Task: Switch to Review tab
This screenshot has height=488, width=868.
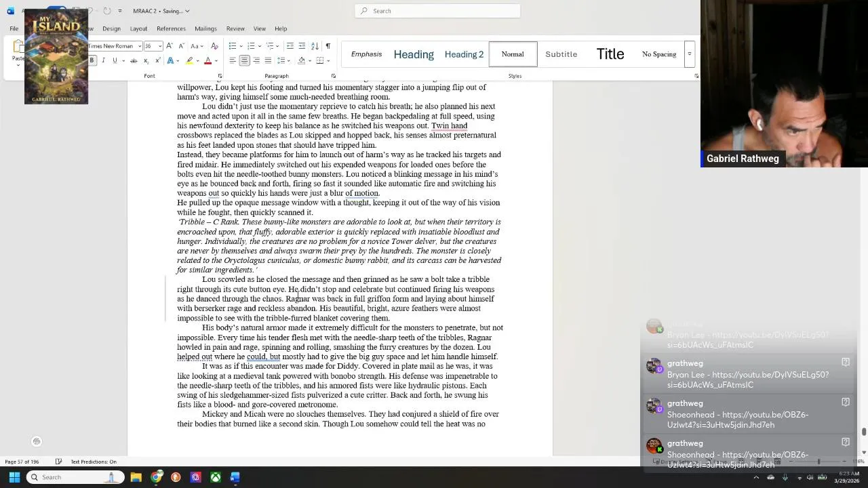Action: point(235,28)
